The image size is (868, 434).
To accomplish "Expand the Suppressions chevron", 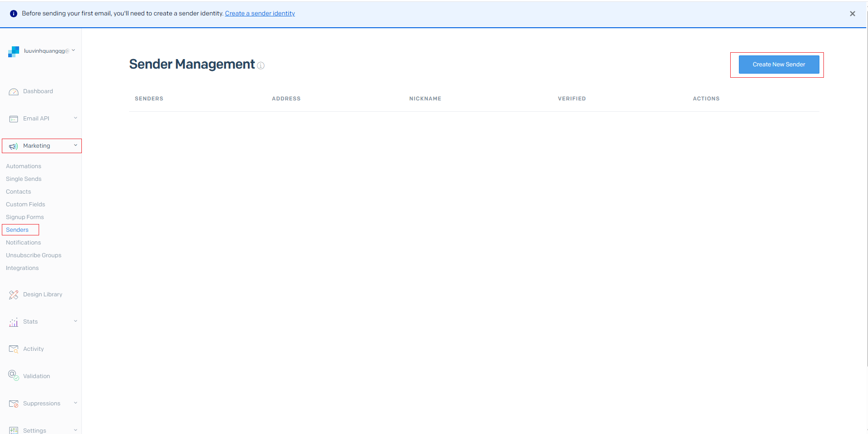I will point(75,403).
